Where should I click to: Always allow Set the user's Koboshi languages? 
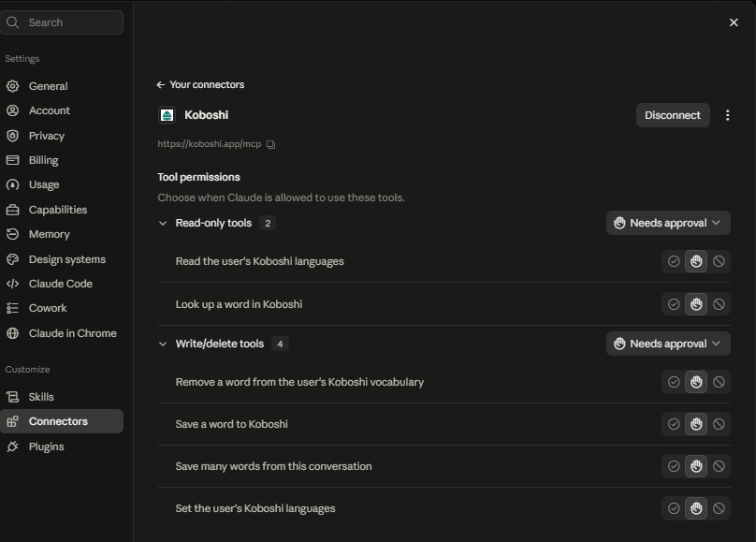point(674,508)
